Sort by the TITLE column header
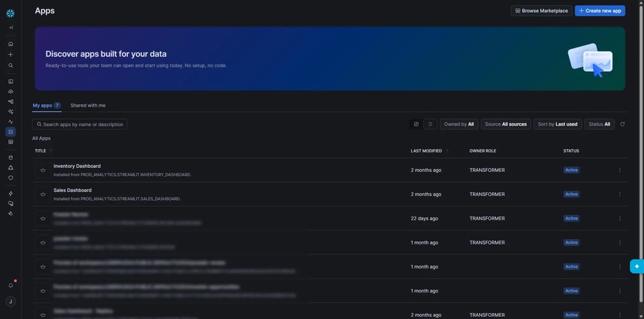Image resolution: width=644 pixels, height=319 pixels. point(40,151)
